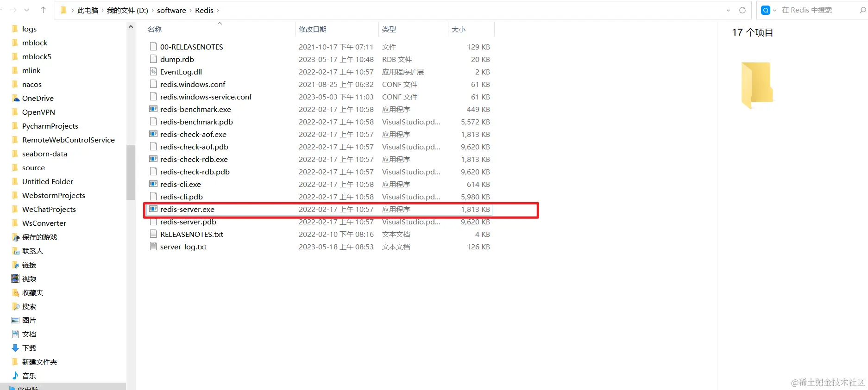Open logs folder in navigation pane
Viewport: 868px width, 390px height.
pos(29,29)
